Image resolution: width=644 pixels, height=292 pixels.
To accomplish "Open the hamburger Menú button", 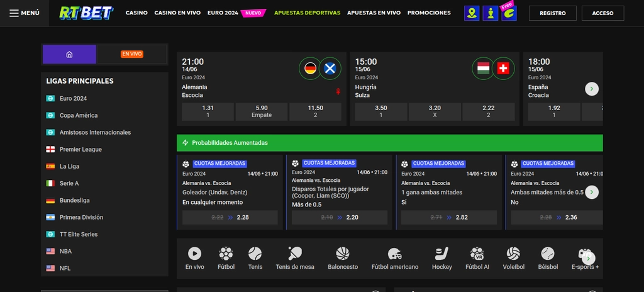I will 25,13.
